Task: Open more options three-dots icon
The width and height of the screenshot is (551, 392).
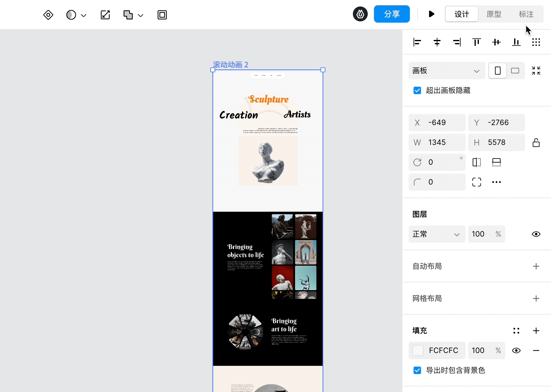Action: [x=497, y=182]
